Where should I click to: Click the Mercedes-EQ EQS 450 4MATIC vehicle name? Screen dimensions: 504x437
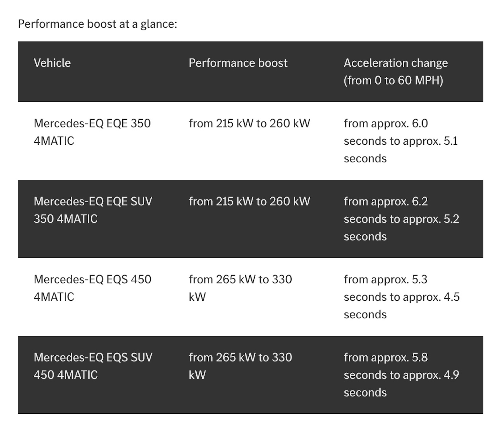(x=92, y=288)
